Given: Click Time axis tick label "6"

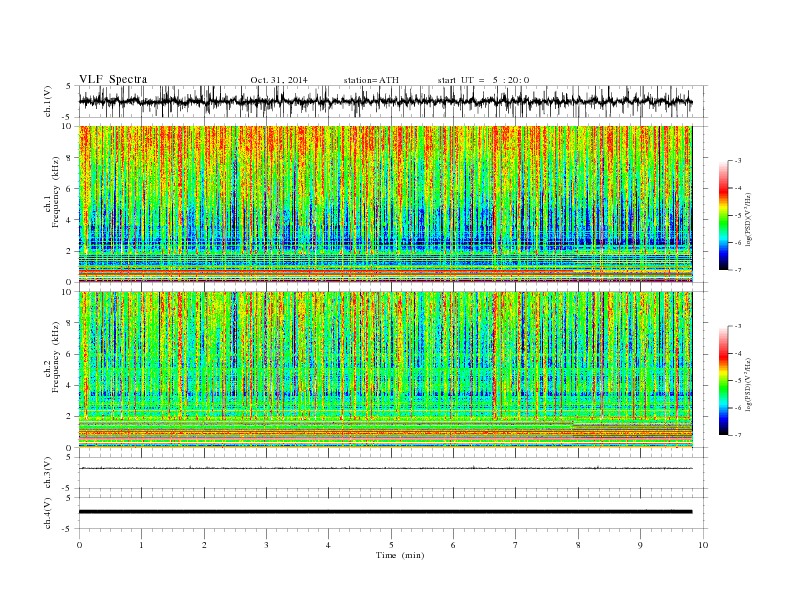Looking at the screenshot, I should pyautogui.click(x=453, y=545).
